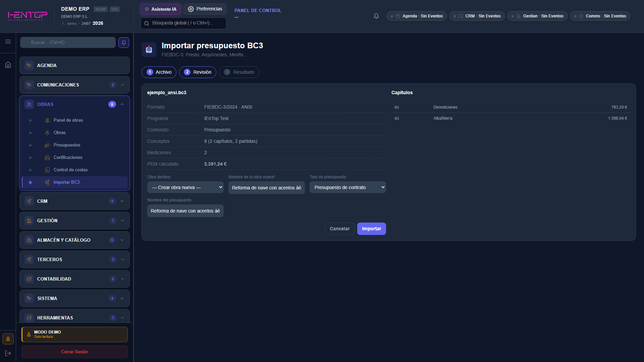Click the Sistema module icon
This screenshot has height=362, width=644.
click(29, 298)
